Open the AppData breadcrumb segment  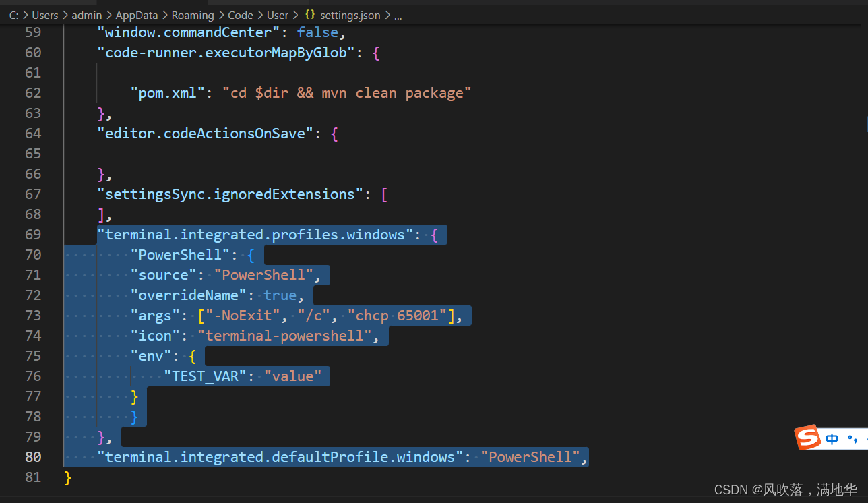coord(137,15)
